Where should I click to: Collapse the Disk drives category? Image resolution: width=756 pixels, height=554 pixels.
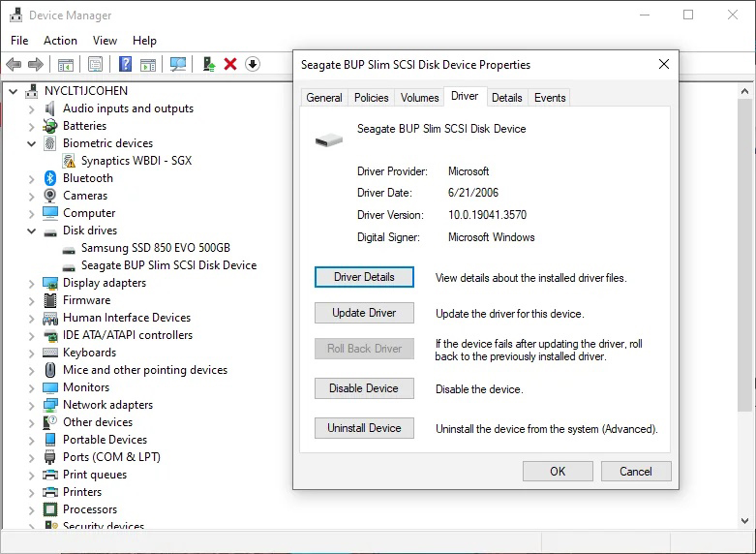coord(32,231)
